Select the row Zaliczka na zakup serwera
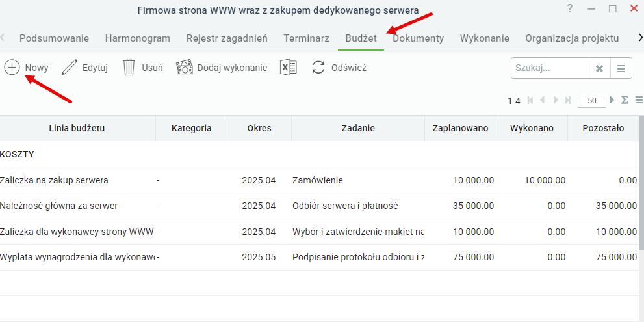The height and width of the screenshot is (322, 644). click(320, 180)
